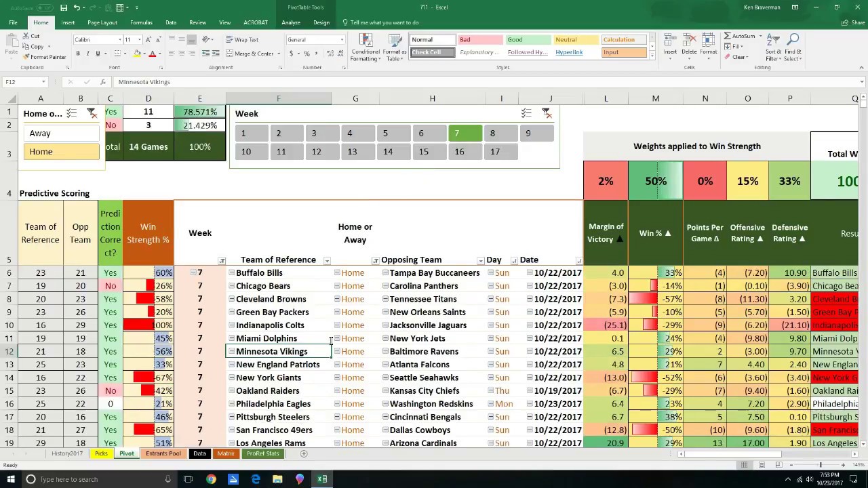Image resolution: width=868 pixels, height=488 pixels.
Task: Click the Format Painter brush
Action: [44, 58]
